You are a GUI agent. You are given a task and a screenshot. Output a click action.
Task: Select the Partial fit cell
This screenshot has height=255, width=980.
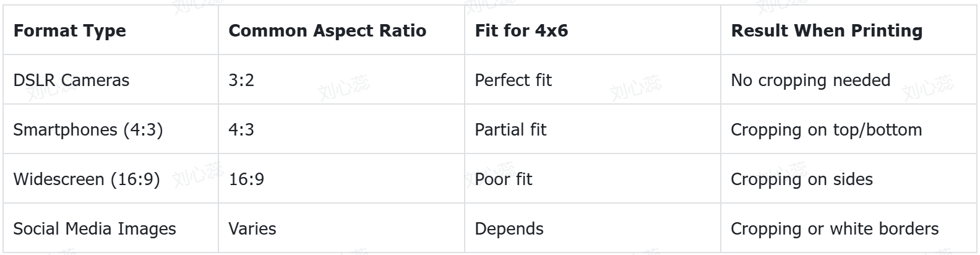point(510,130)
